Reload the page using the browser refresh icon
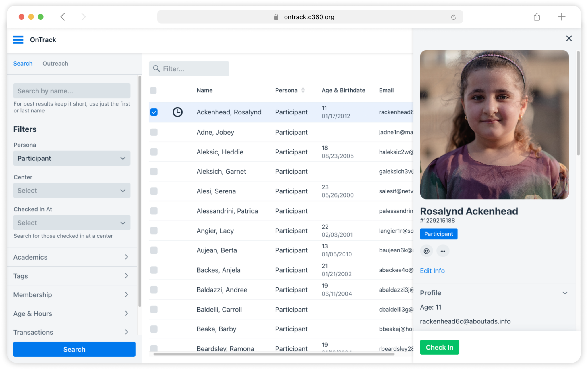 (454, 17)
